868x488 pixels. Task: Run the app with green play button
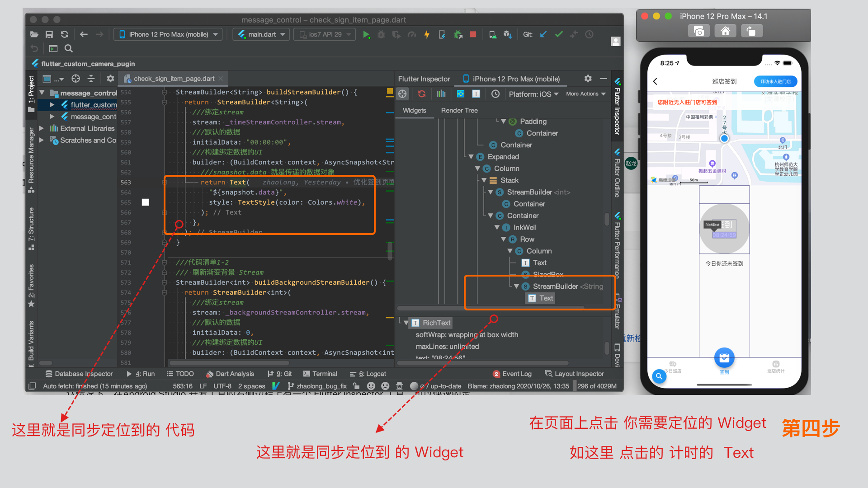(x=366, y=34)
